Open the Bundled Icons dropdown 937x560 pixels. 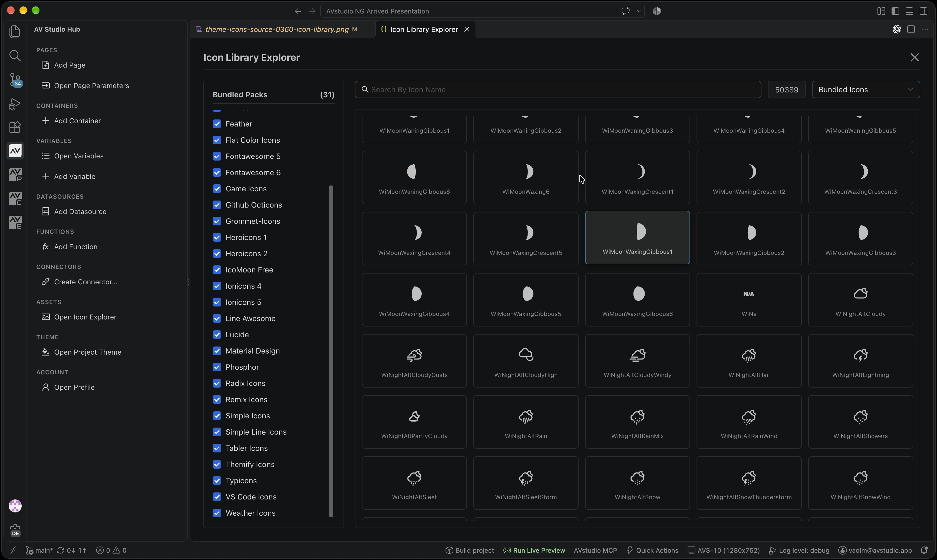pyautogui.click(x=866, y=89)
